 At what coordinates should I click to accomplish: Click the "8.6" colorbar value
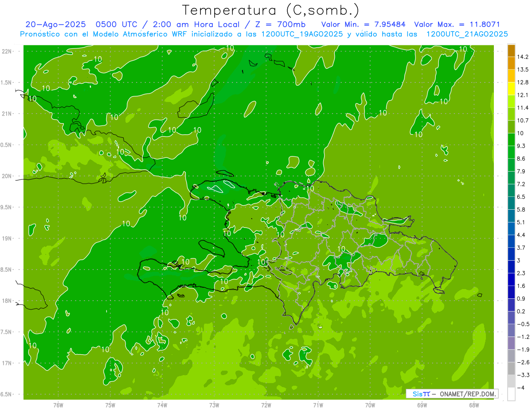point(521,159)
